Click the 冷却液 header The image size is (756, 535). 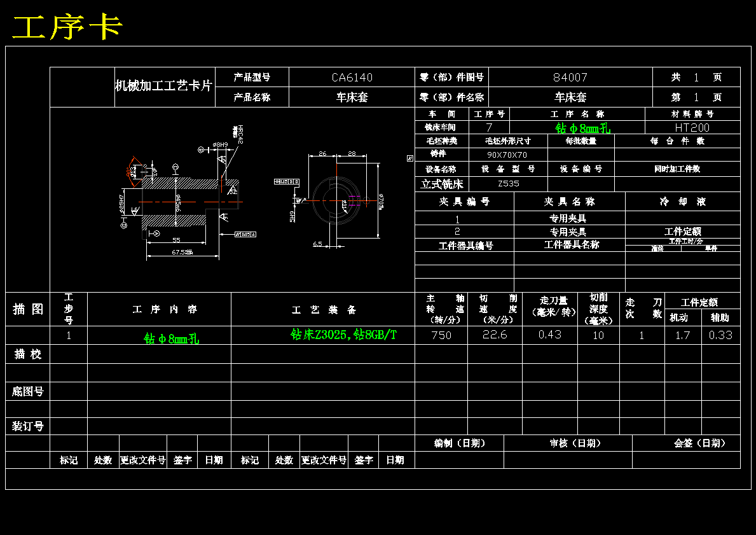tap(683, 202)
